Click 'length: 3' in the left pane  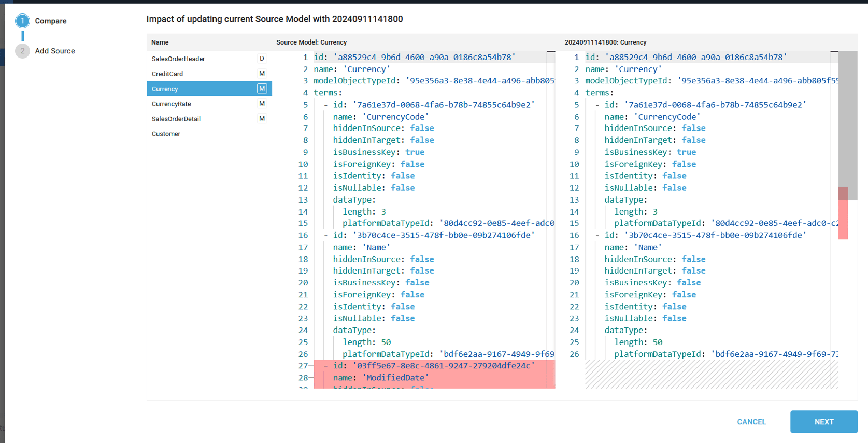pyautogui.click(x=364, y=211)
